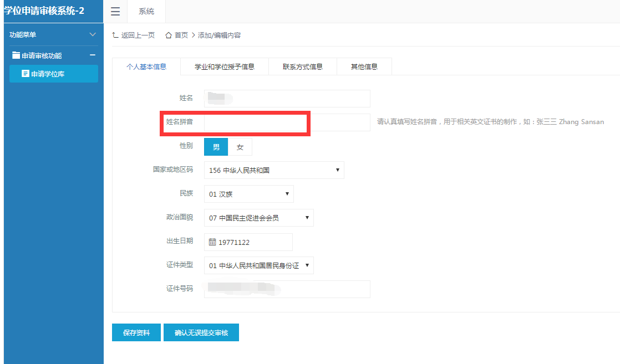Image resolution: width=620 pixels, height=364 pixels.
Task: Click the 确认无误提交审核 button
Action: 201,332
